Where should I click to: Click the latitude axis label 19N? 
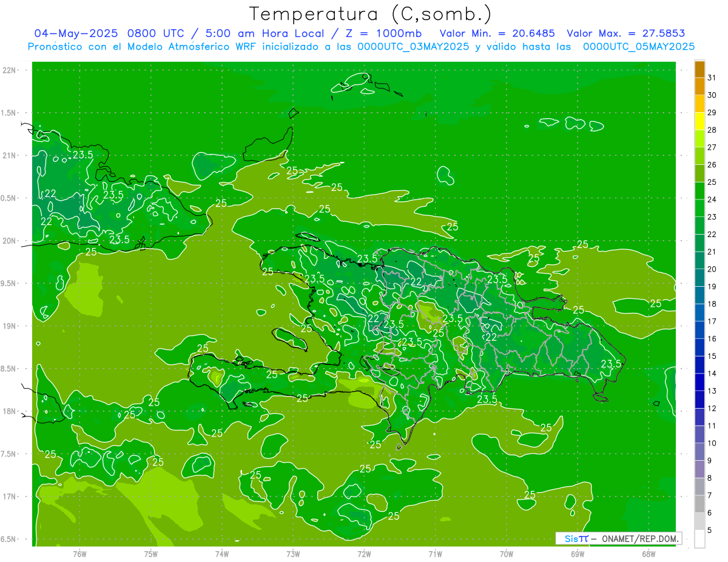click(x=9, y=326)
